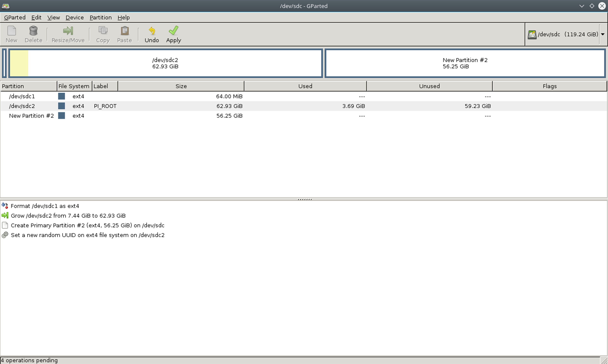
Task: Click the Flags column header
Action: coord(550,86)
